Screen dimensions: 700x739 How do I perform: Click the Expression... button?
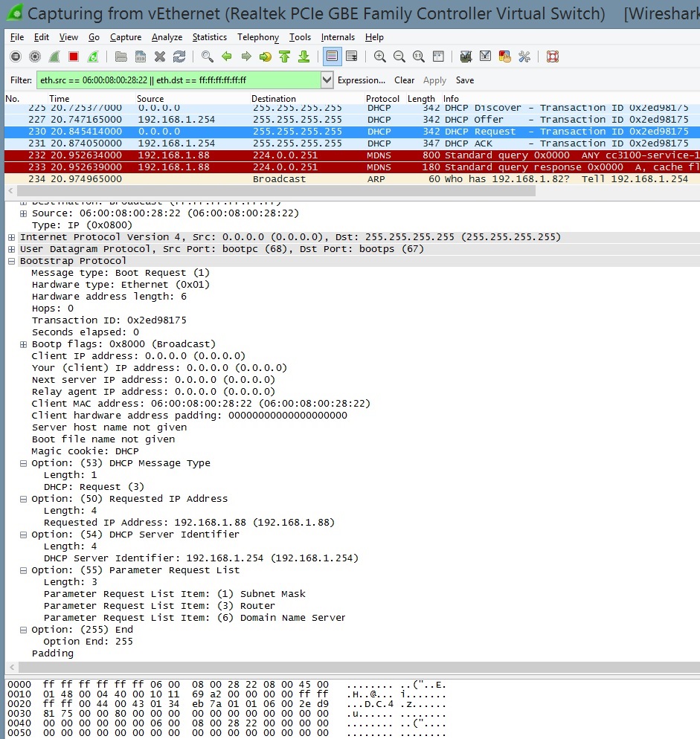(x=362, y=80)
